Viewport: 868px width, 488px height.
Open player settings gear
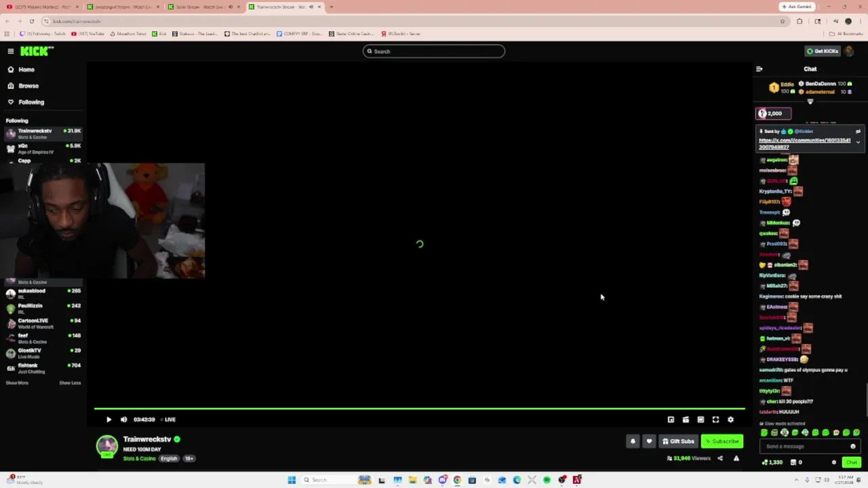pos(730,420)
